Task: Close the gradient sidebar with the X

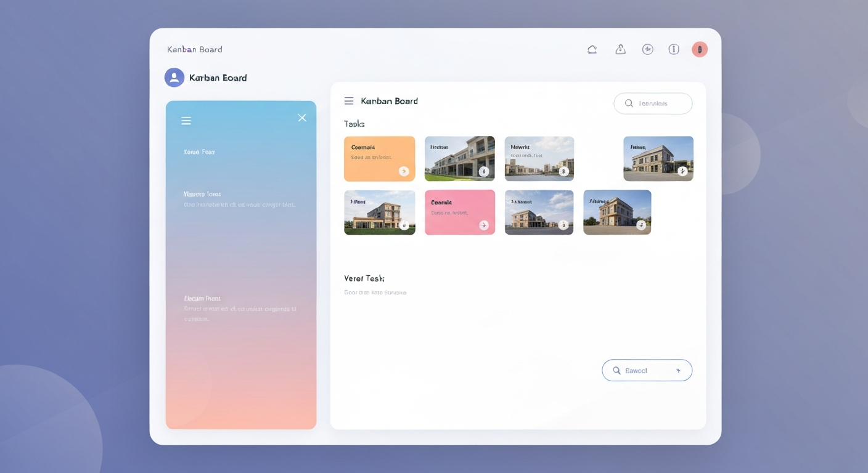Action: (x=302, y=118)
